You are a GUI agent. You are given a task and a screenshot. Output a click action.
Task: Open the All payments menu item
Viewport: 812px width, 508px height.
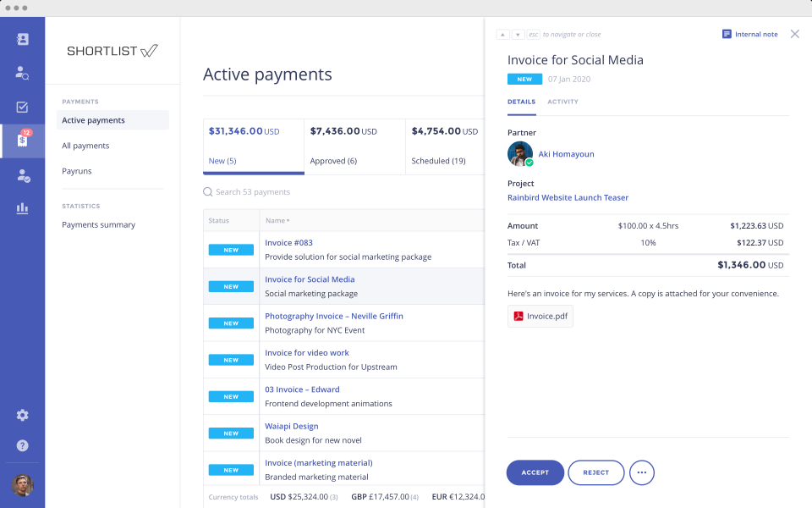tap(85, 145)
